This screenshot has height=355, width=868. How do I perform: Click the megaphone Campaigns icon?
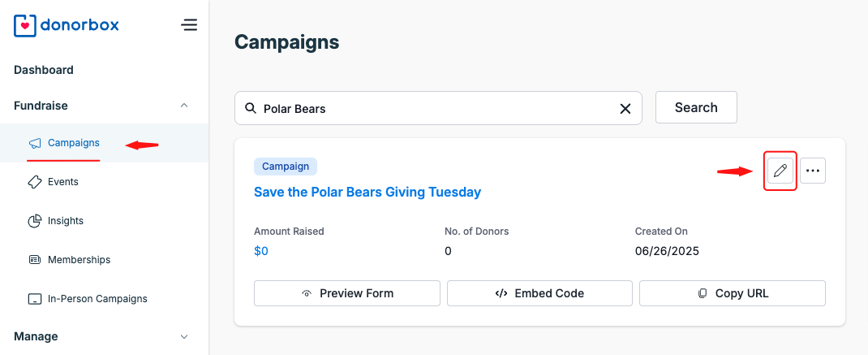click(35, 144)
